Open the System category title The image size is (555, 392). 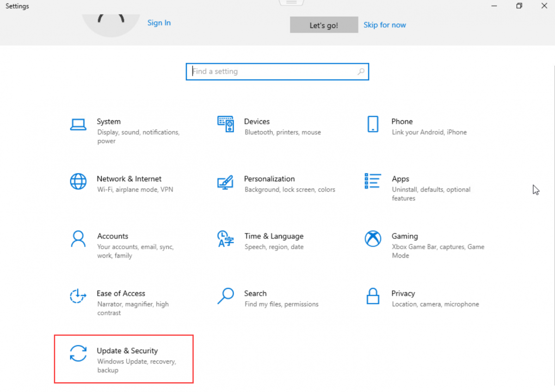[x=109, y=122]
